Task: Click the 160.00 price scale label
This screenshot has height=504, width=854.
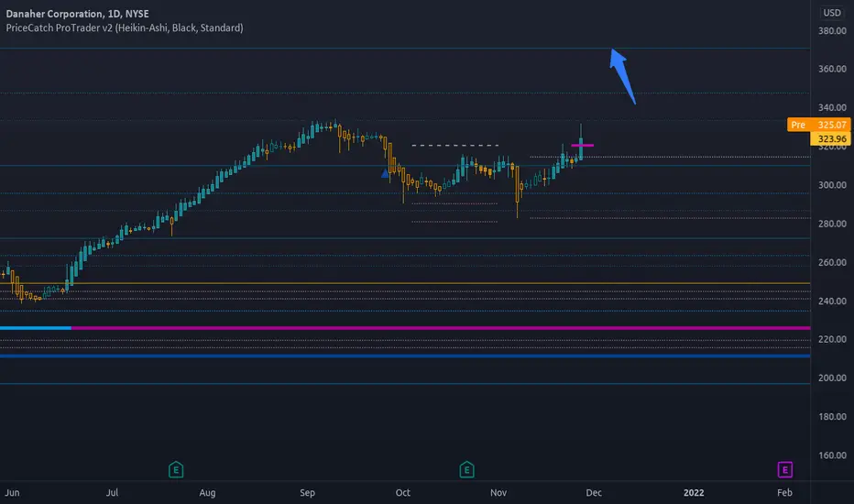Action: [832, 455]
